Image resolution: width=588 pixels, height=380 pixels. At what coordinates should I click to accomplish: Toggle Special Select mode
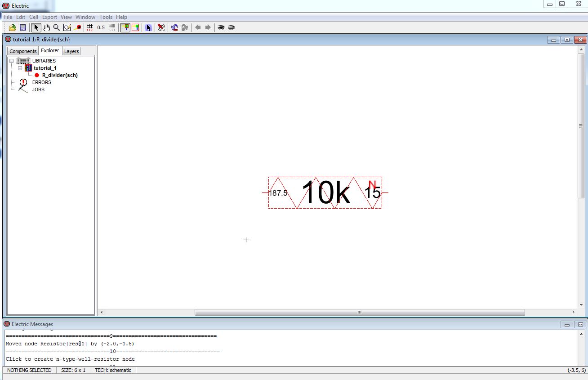(x=148, y=27)
